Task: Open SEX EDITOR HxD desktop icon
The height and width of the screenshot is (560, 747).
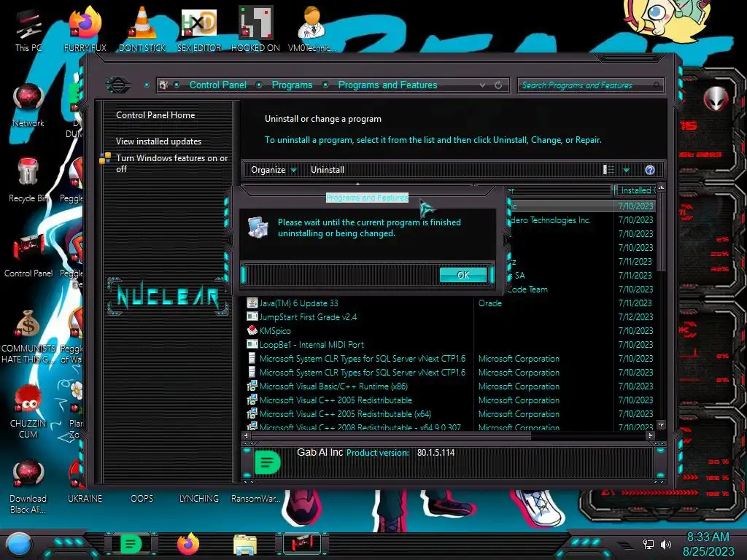Action: pyautogui.click(x=199, y=29)
